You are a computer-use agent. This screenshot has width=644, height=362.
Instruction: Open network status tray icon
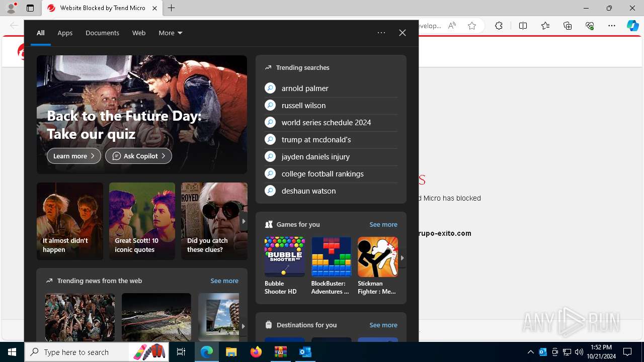[x=567, y=352]
